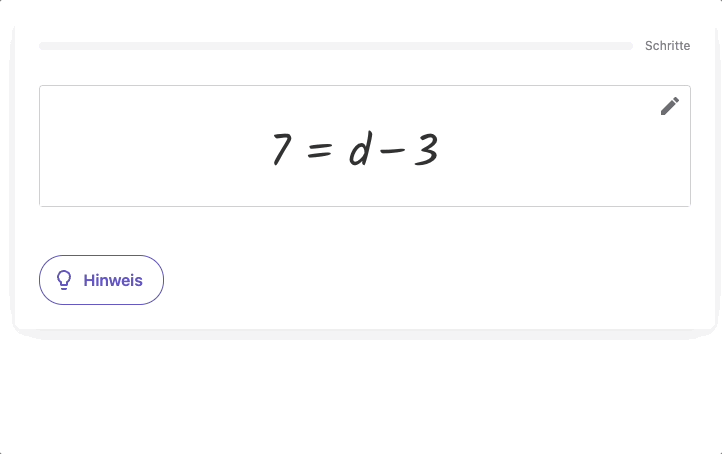722x454 pixels.
Task: Click the space between progress bar and Schritte
Action: coord(639,46)
